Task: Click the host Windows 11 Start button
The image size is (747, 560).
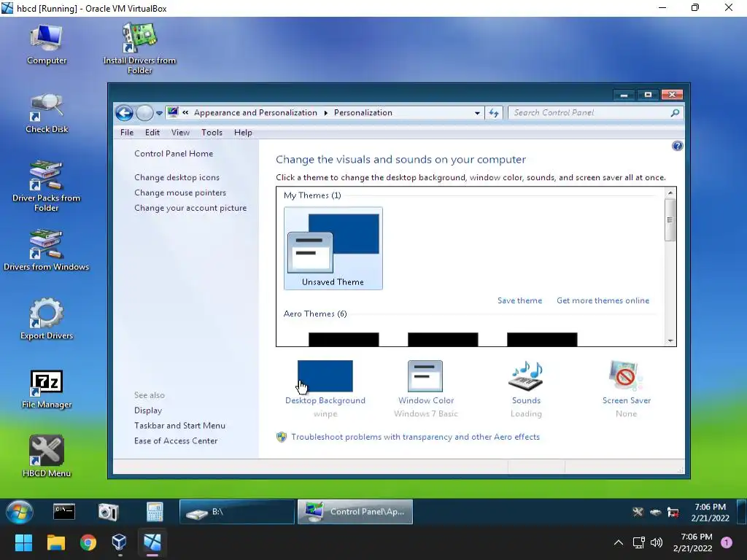Action: [23, 542]
